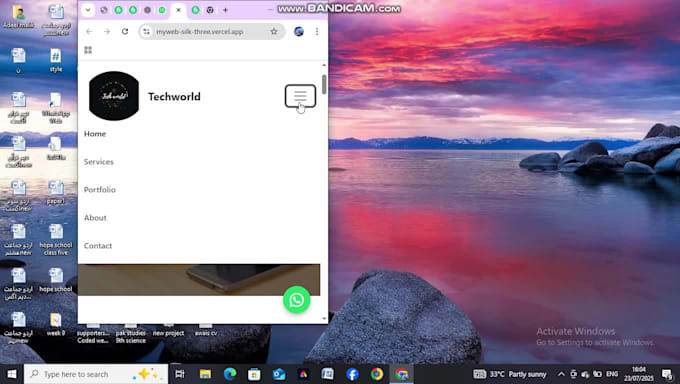Open the About navigation link

pos(95,217)
